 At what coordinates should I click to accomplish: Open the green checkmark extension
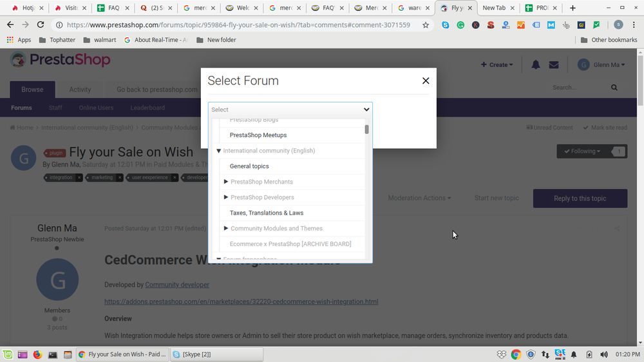[x=596, y=25]
